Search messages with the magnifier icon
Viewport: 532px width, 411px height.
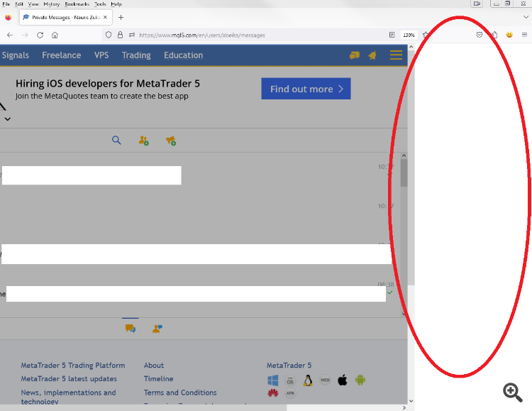[x=116, y=140]
